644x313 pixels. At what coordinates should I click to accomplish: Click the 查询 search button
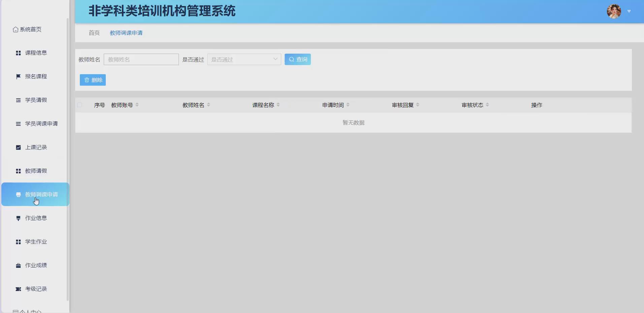(x=298, y=59)
